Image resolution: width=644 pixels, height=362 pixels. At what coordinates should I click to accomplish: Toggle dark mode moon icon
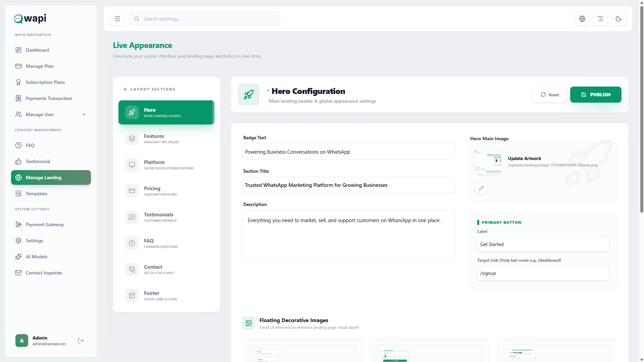tap(618, 19)
